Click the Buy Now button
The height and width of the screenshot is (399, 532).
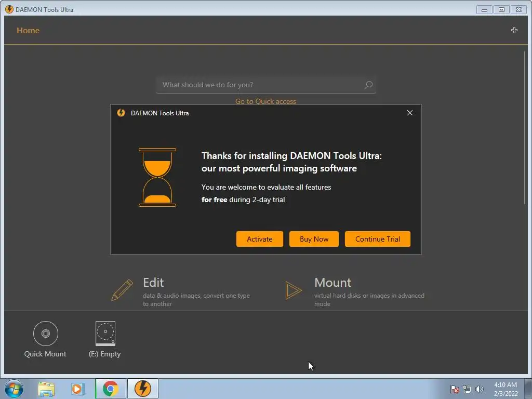(x=314, y=239)
